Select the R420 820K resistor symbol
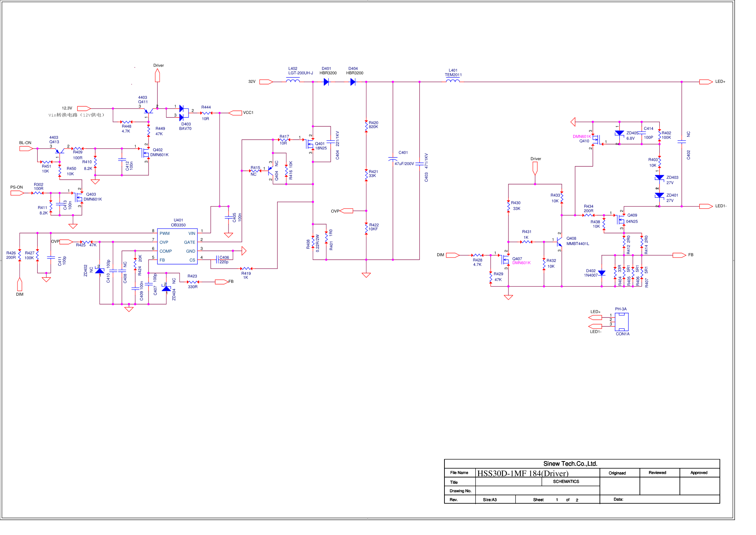The image size is (756, 535). (x=366, y=127)
